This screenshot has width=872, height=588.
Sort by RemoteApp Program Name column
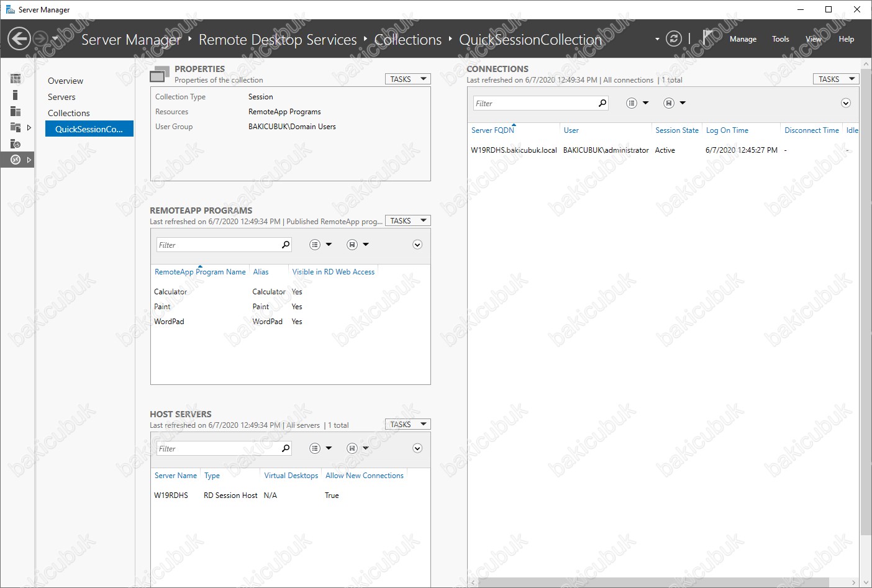(200, 272)
